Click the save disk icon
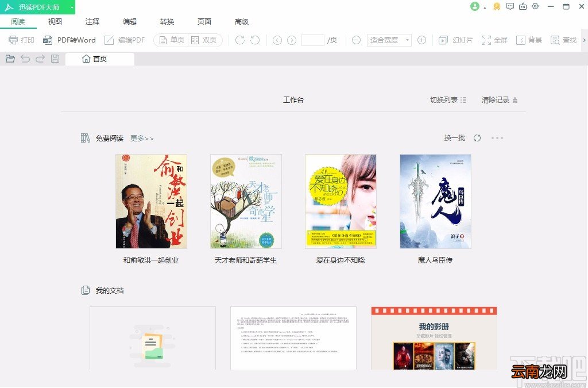 pos(55,59)
